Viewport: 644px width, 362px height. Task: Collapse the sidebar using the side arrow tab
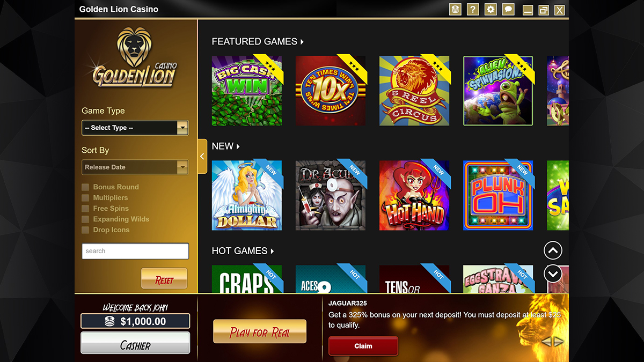(202, 156)
